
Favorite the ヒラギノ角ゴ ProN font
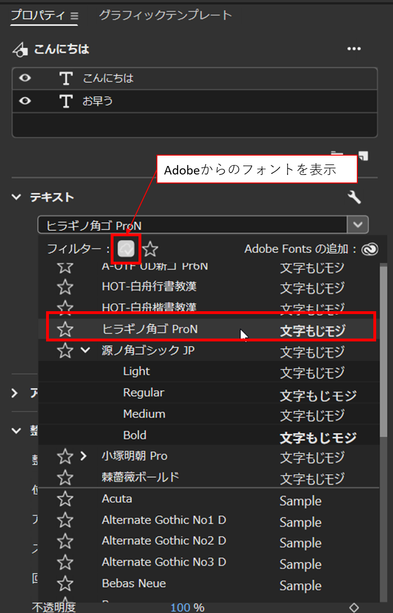[x=65, y=329]
